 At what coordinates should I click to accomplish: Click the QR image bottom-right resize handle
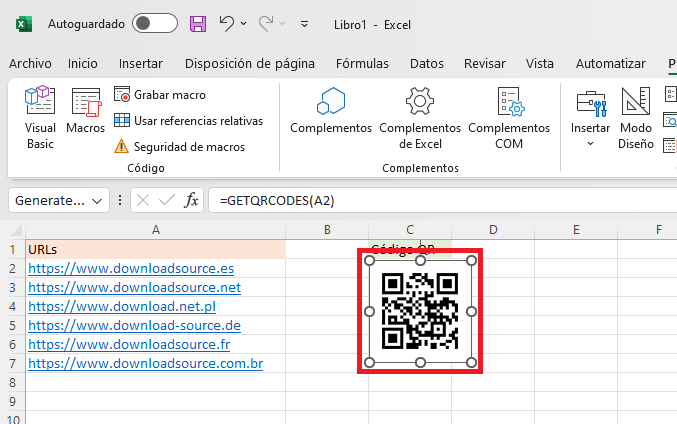pos(471,362)
